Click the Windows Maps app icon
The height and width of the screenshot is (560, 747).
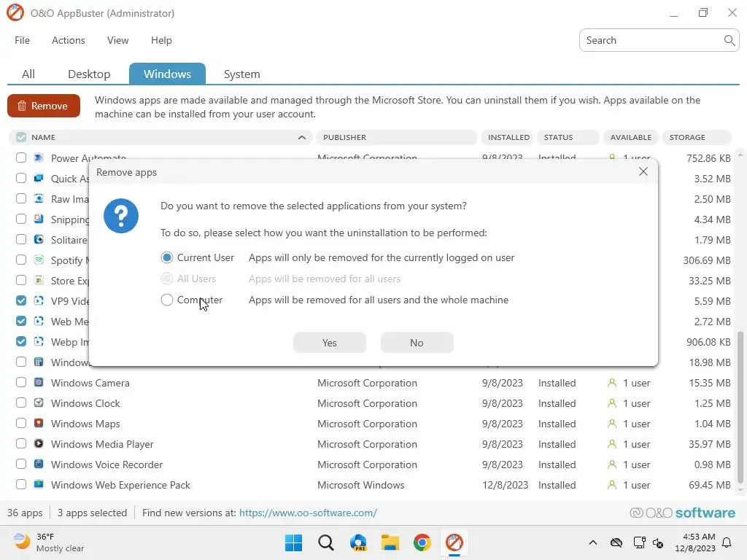[x=39, y=424]
